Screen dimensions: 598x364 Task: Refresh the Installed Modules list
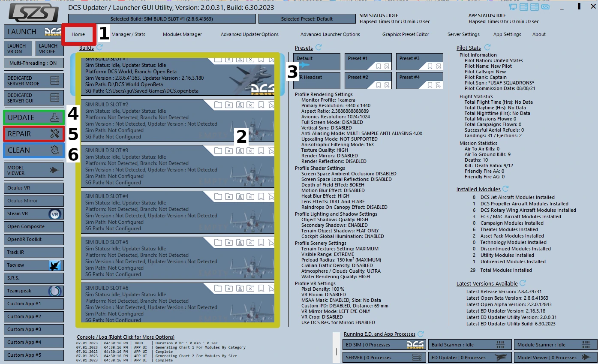(x=506, y=189)
